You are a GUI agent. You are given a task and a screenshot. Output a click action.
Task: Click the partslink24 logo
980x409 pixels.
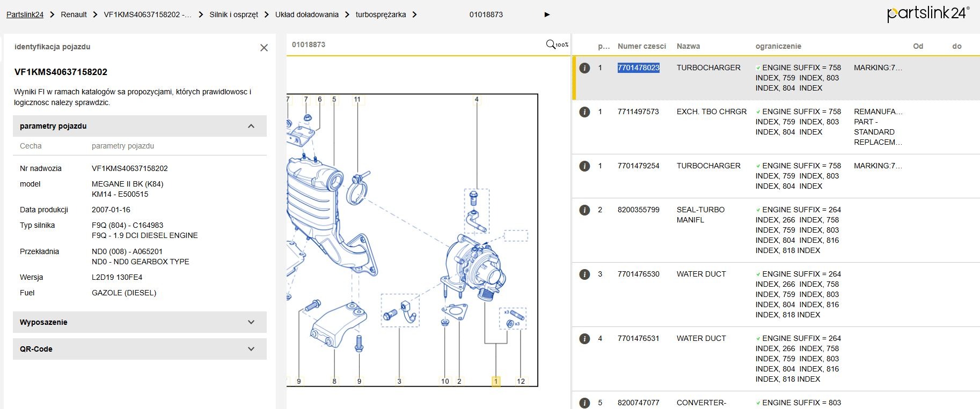coord(928,13)
